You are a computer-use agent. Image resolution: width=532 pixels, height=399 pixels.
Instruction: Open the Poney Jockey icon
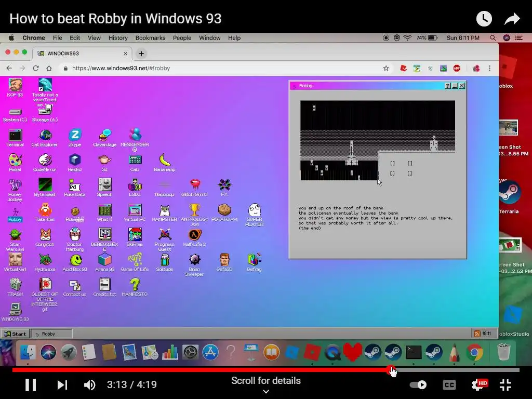point(15,190)
